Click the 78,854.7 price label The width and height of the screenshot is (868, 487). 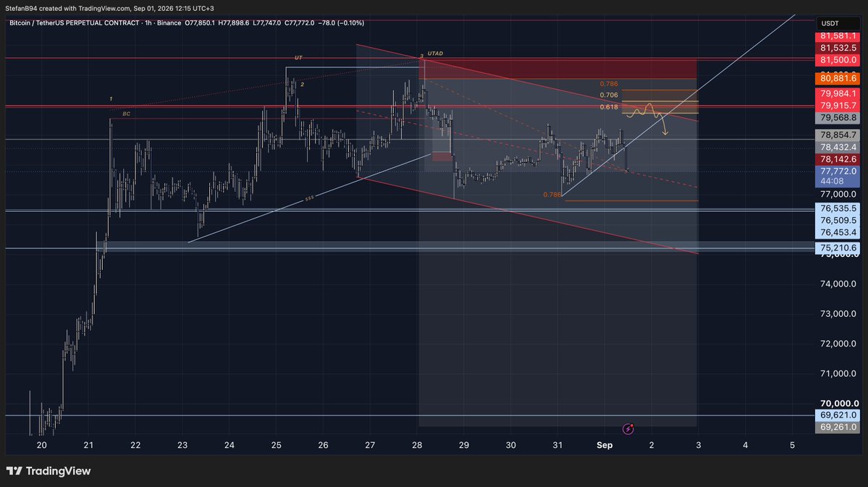[x=838, y=135]
